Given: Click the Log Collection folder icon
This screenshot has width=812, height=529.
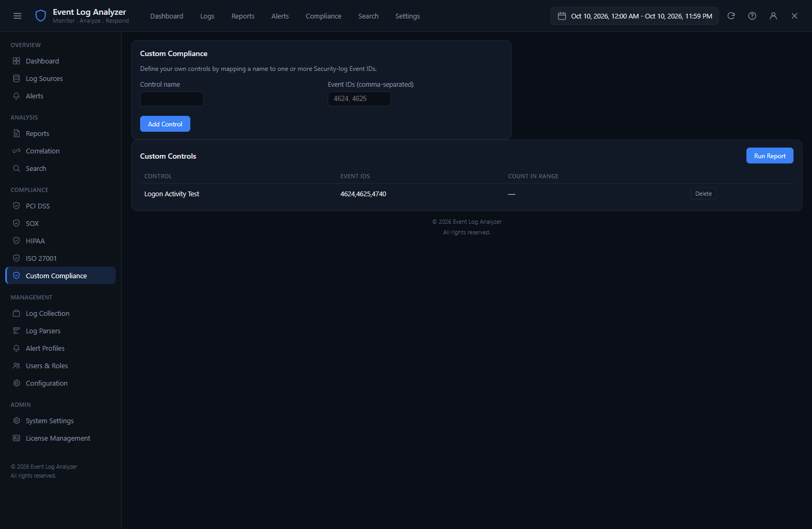Looking at the screenshot, I should click(16, 313).
